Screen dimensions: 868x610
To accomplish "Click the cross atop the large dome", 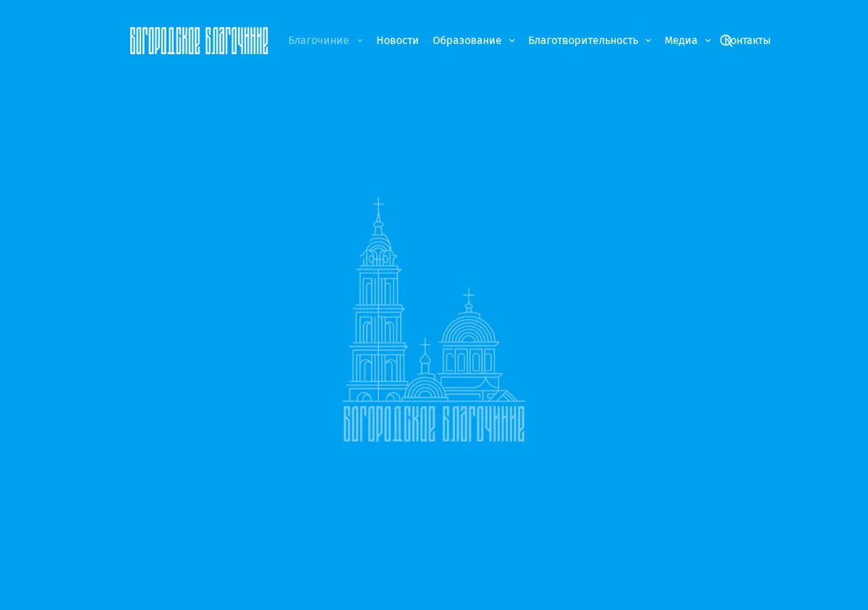I will point(469,295).
